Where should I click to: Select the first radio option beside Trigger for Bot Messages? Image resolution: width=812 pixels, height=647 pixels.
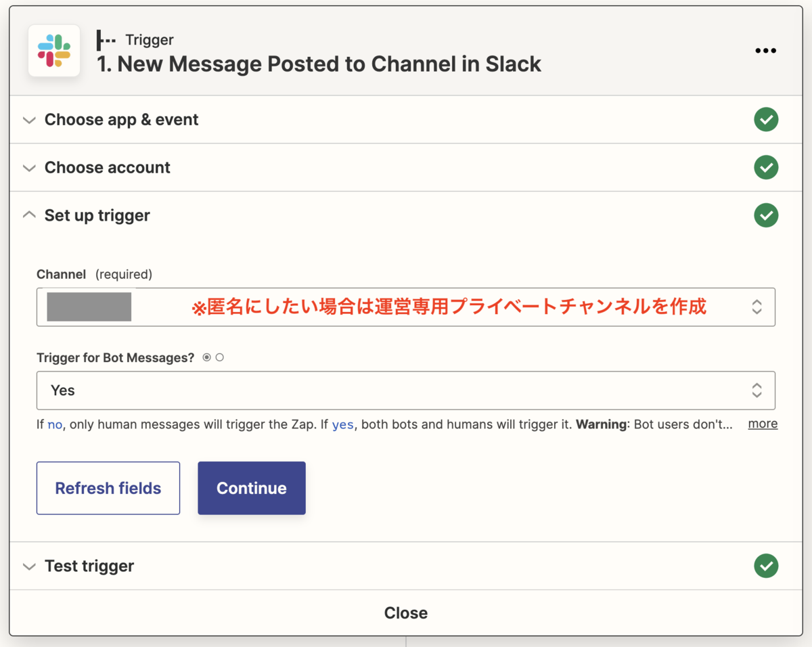coord(206,357)
